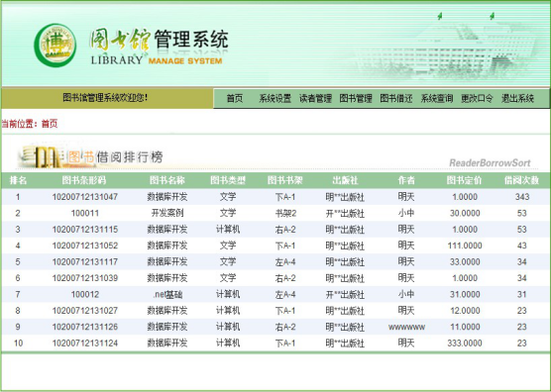Click price 12.0000

tap(465, 311)
